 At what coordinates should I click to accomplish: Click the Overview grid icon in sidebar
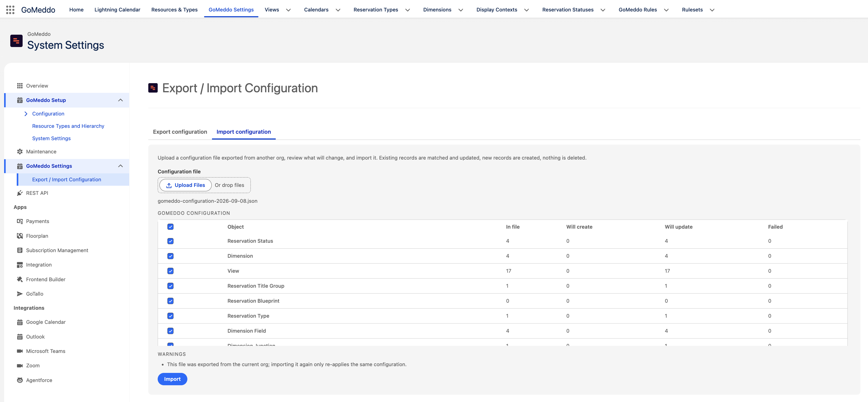(20, 86)
